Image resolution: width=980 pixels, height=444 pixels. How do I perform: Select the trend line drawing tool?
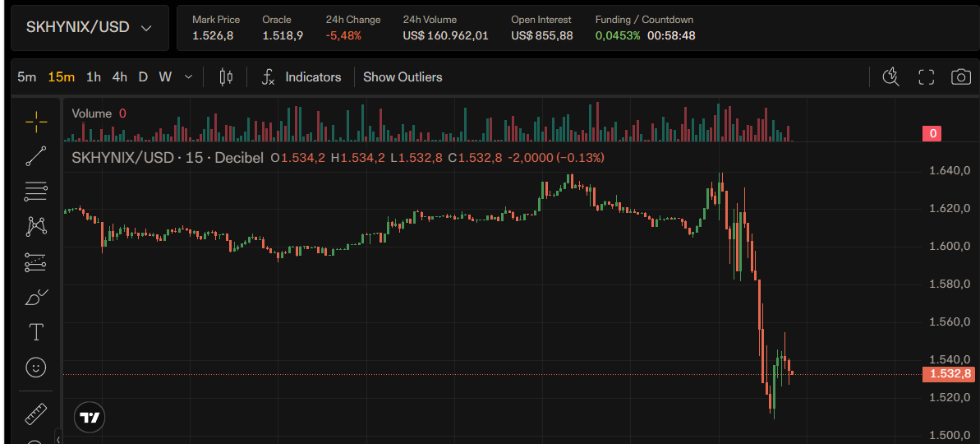(x=36, y=155)
